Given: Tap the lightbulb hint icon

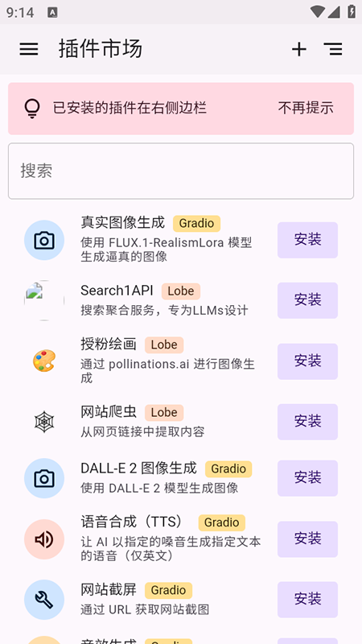Looking at the screenshot, I should [32, 109].
